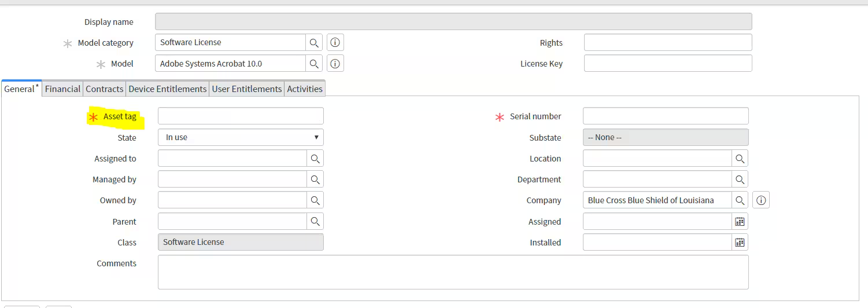The height and width of the screenshot is (308, 868).
Task: Click the License Key input field
Action: [668, 64]
